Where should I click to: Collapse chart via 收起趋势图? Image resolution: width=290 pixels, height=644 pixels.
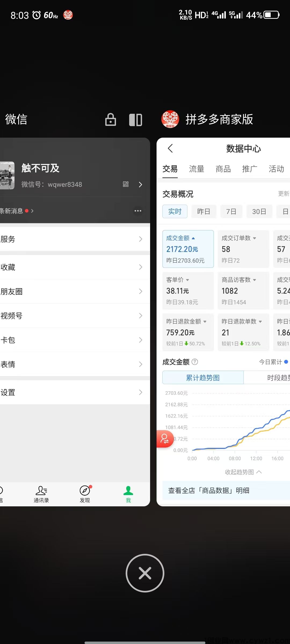coord(243,472)
